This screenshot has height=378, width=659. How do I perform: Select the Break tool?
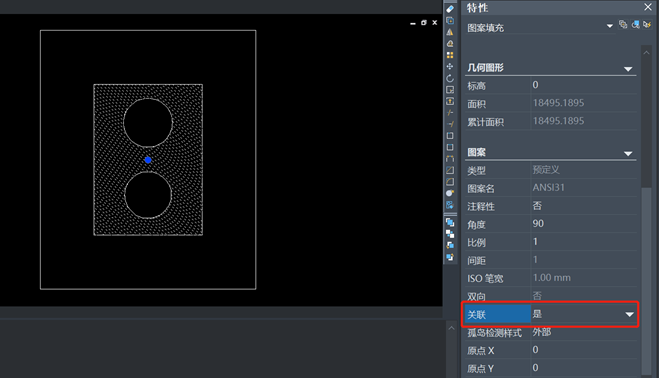click(x=450, y=147)
